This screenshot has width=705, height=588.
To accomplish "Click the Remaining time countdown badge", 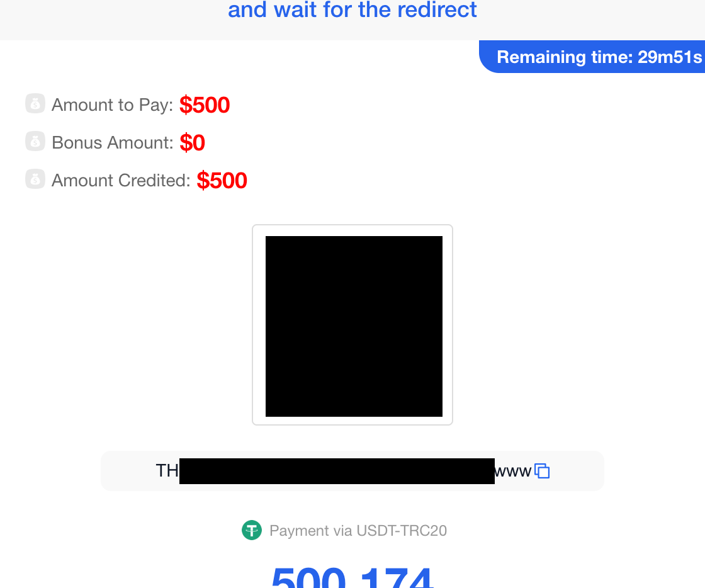I will pos(599,57).
